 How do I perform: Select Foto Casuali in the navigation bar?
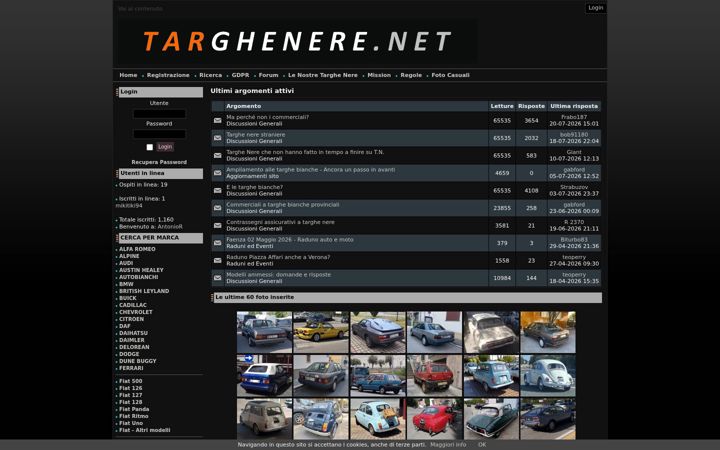[x=450, y=75]
